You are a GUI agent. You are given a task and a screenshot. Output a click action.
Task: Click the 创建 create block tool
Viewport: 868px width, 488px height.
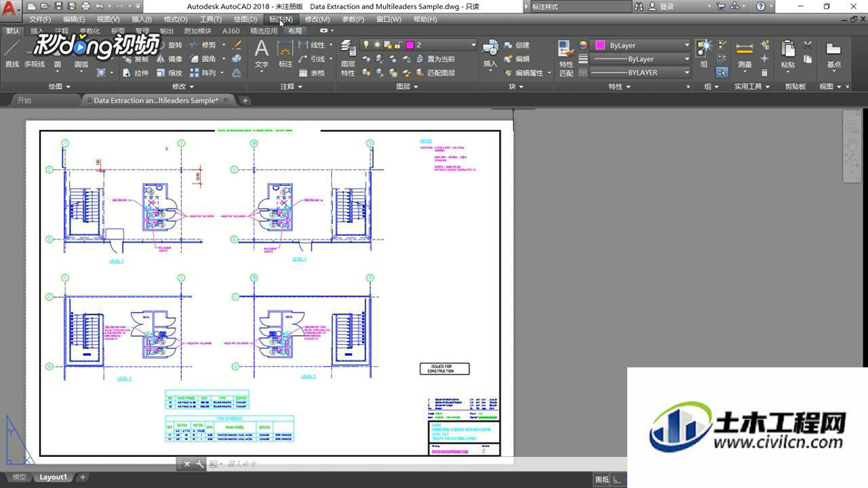[517, 45]
